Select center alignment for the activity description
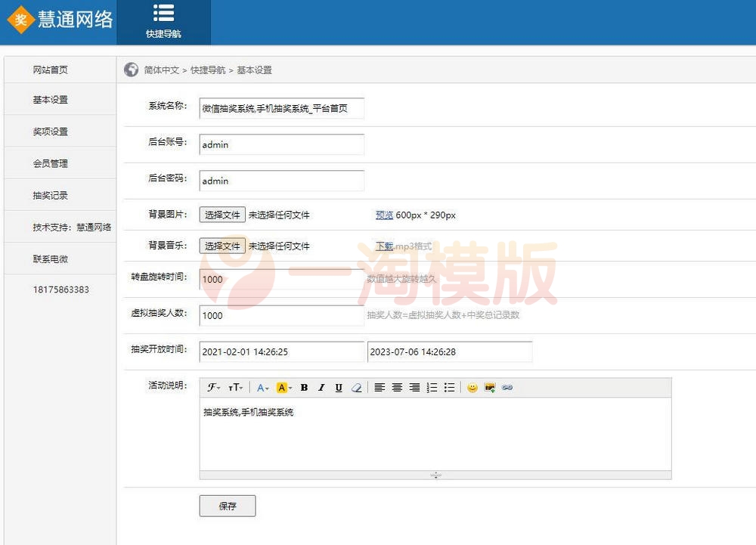The width and height of the screenshot is (756, 545). [x=397, y=387]
